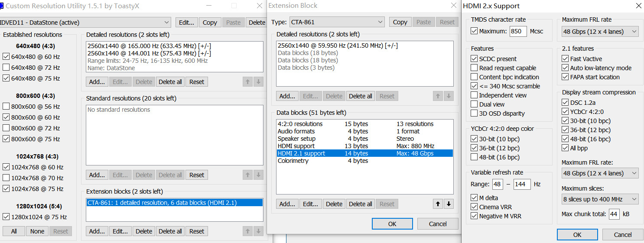Open the display selector IDVED11 DataStone dropdown
The image size is (644, 243).
(85, 23)
